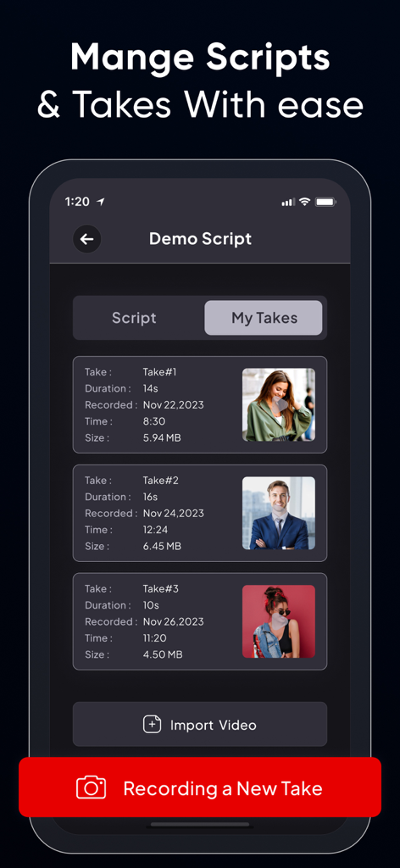Screen dimensions: 400x868
Task: Click the duration value 16s
Action: click(150, 497)
